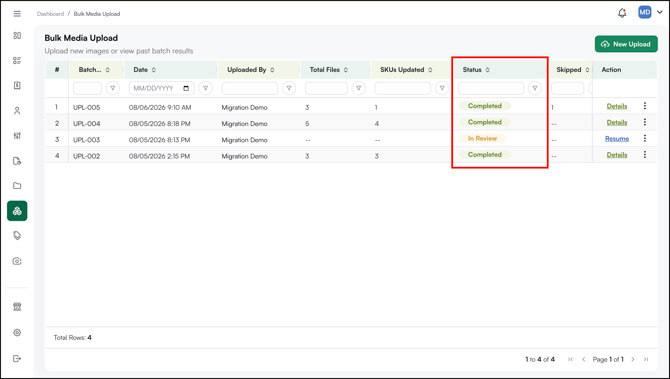Click the In Review status badge
The height and width of the screenshot is (379, 670).
coord(482,138)
